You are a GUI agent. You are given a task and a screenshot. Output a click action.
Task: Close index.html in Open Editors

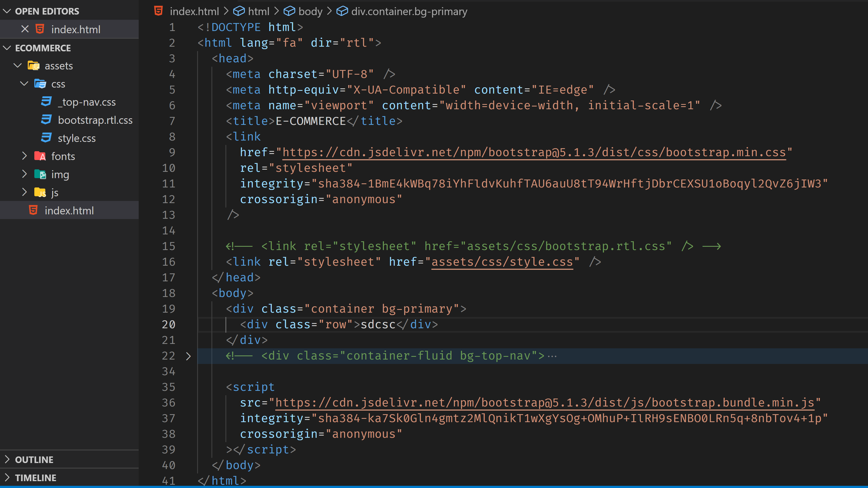point(25,29)
